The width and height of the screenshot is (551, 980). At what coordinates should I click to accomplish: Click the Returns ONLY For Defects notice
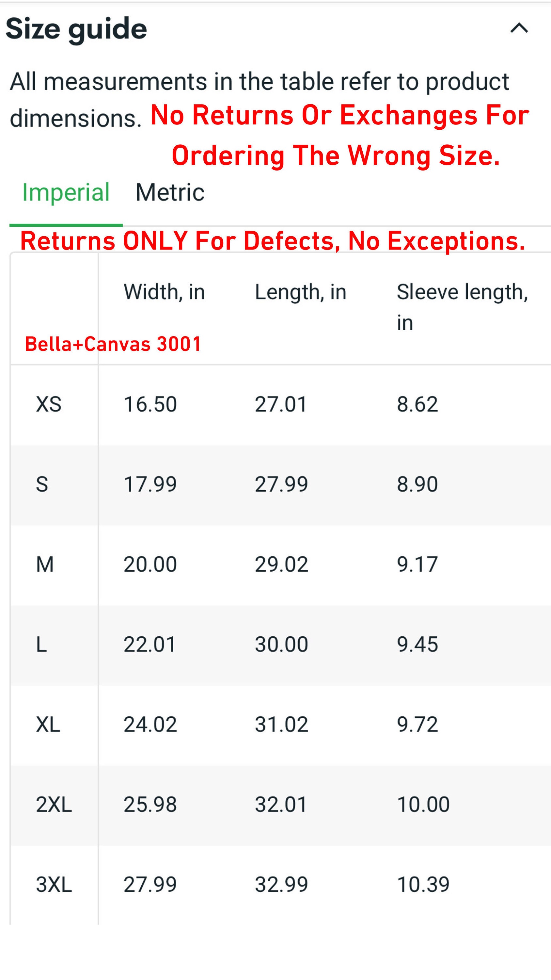click(273, 241)
